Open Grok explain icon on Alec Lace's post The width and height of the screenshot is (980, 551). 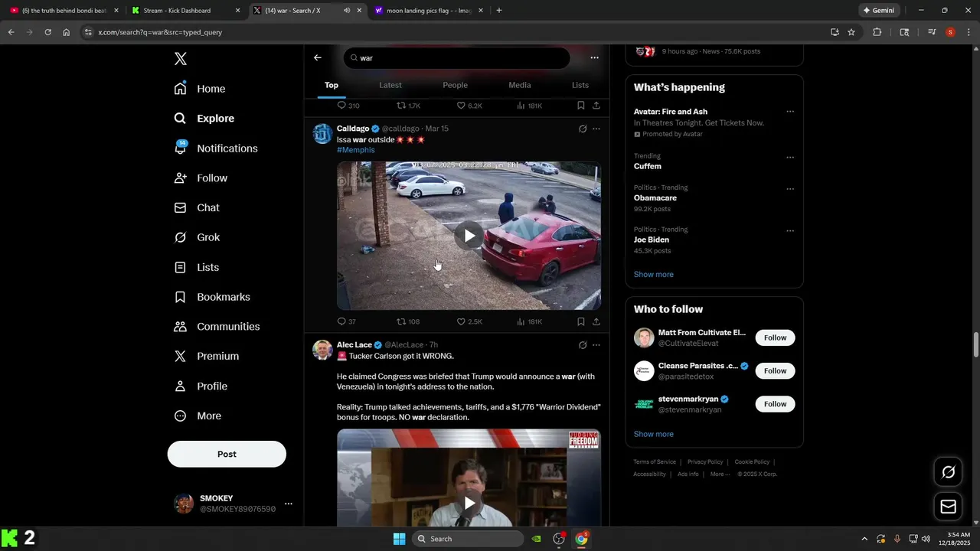tap(583, 345)
